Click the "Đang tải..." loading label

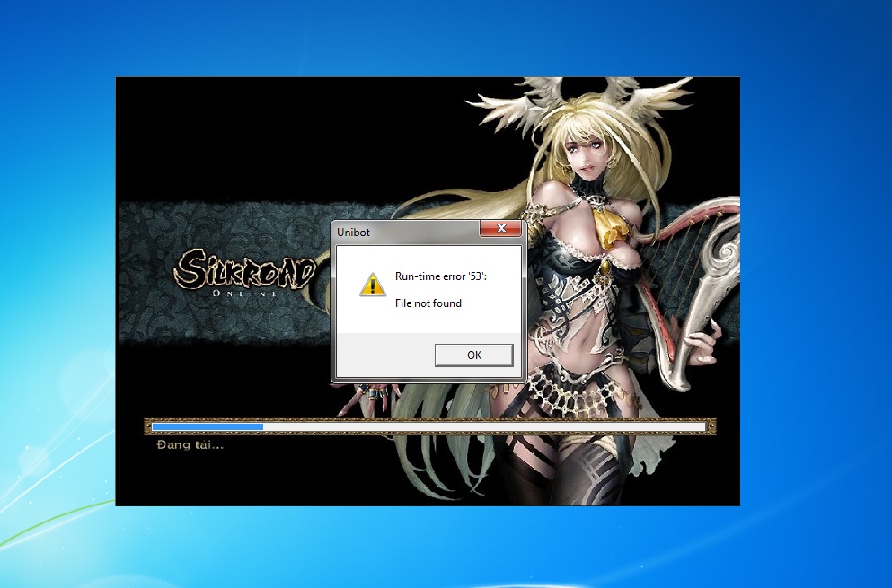[190, 444]
